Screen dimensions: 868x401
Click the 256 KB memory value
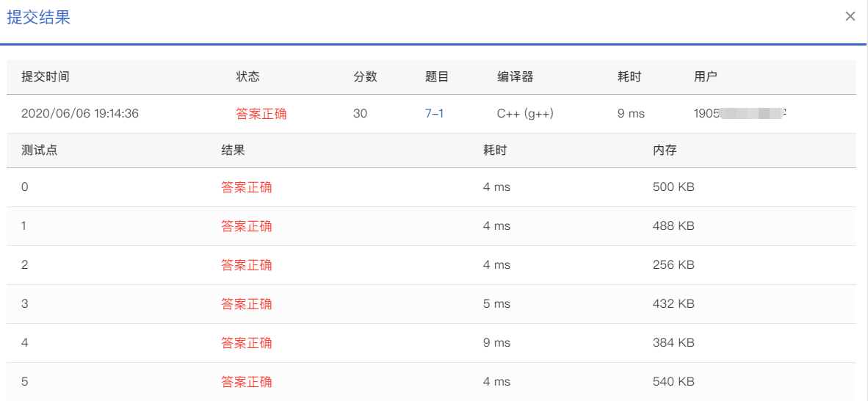point(673,264)
